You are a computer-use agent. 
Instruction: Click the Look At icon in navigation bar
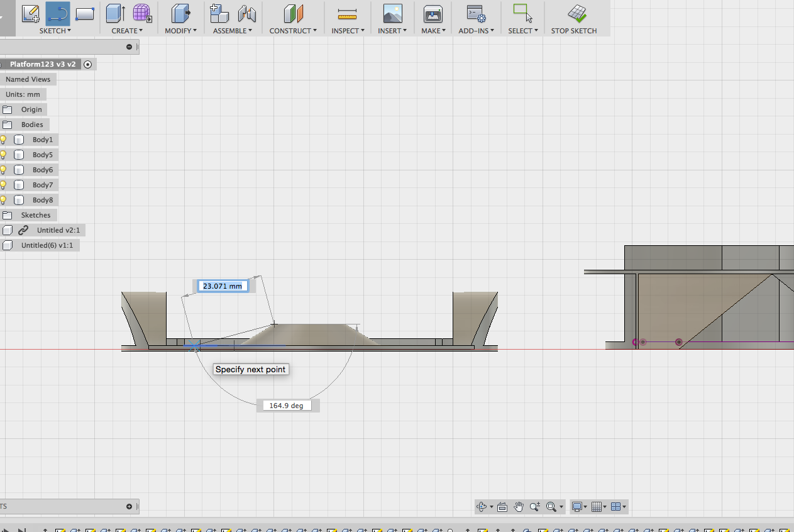pyautogui.click(x=502, y=507)
